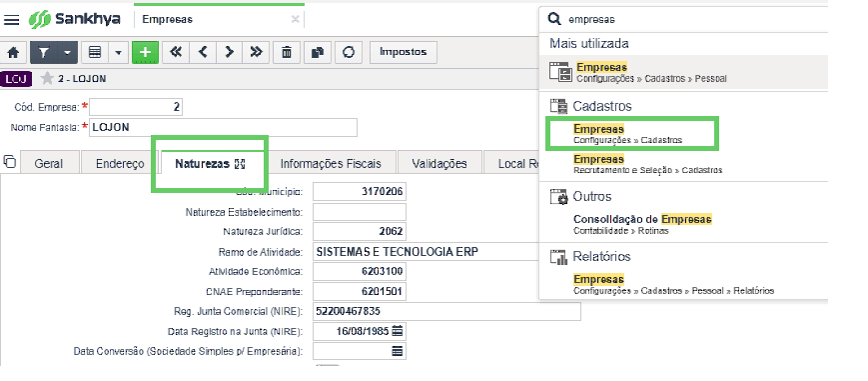Expand the filter dropdown arrow
The image size is (868, 381).
pyautogui.click(x=67, y=53)
